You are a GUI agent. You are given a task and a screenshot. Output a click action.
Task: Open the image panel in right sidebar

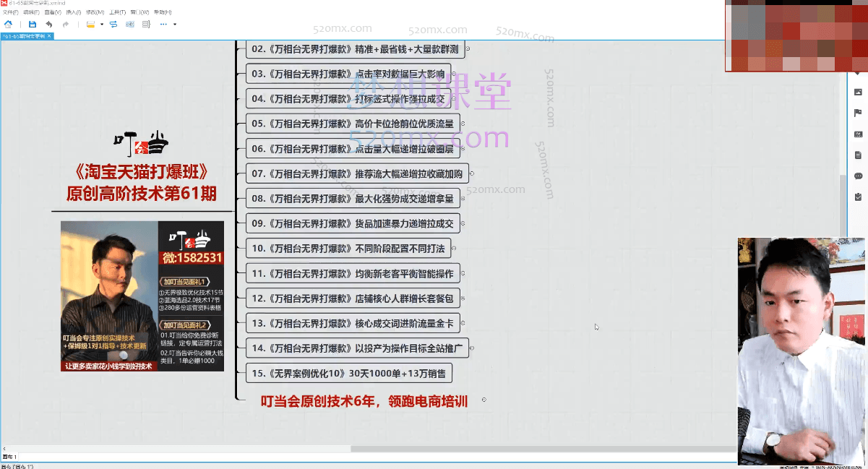tap(858, 92)
